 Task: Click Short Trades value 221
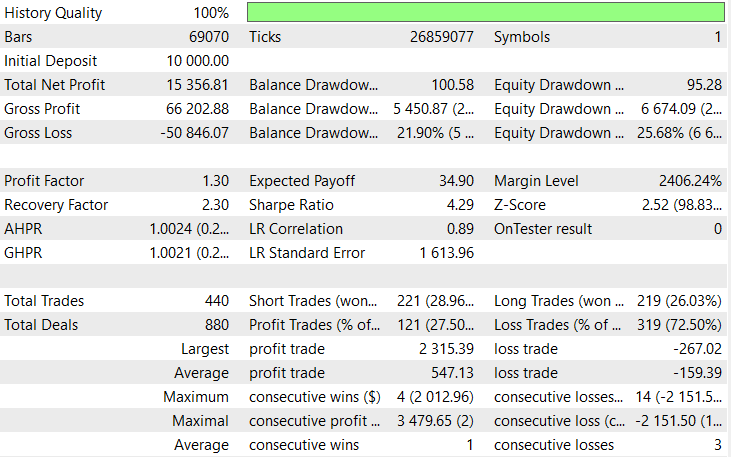click(x=435, y=301)
